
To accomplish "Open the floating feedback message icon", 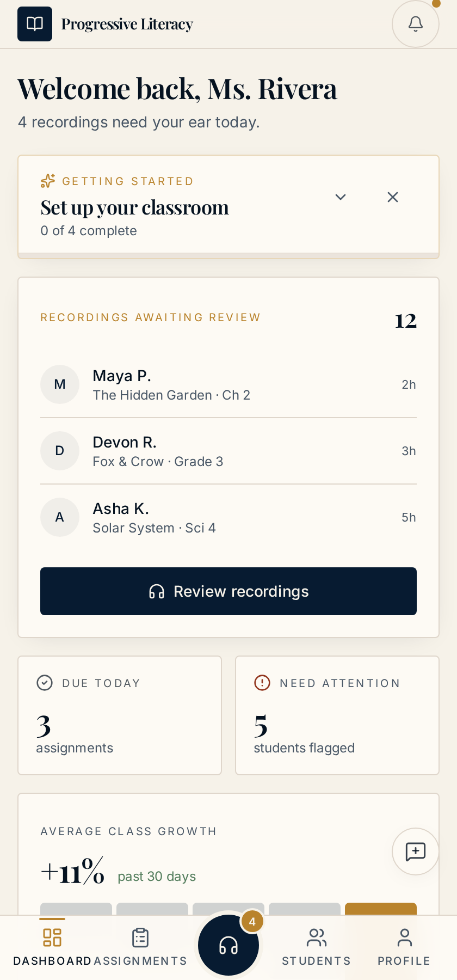I will click(x=416, y=852).
